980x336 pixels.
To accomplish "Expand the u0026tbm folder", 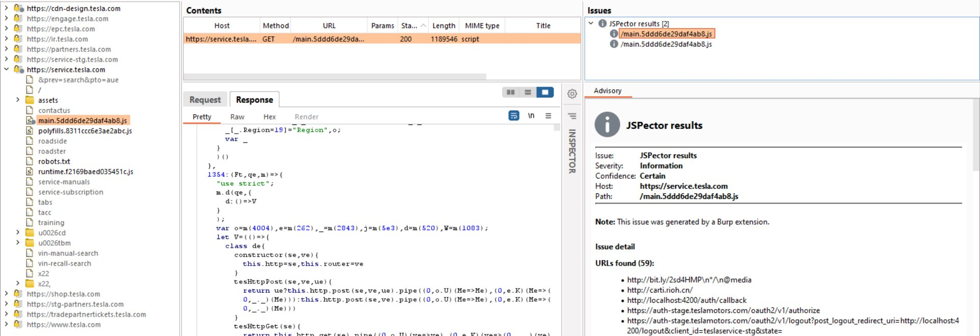I will 18,243.
